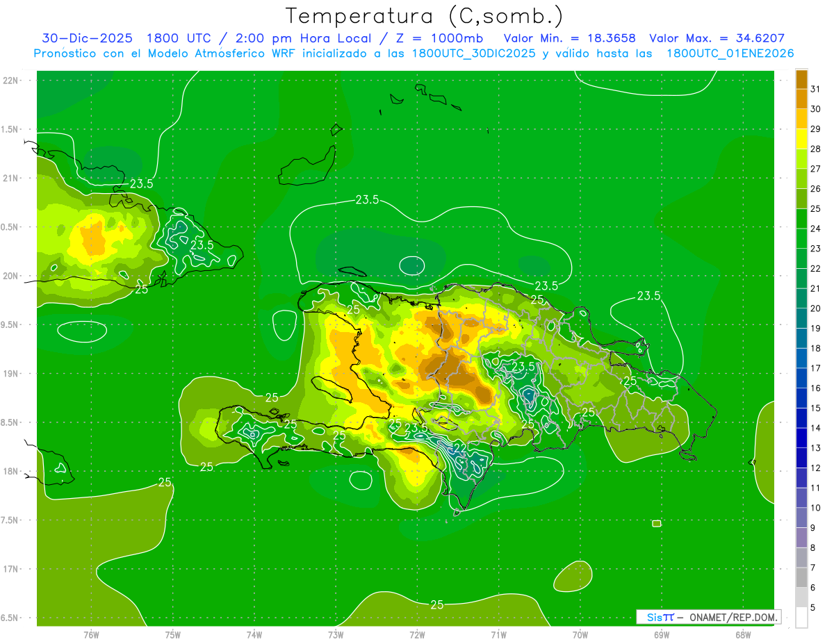Click the 'ONAMET/REP.DOM.' credit label

(x=735, y=617)
